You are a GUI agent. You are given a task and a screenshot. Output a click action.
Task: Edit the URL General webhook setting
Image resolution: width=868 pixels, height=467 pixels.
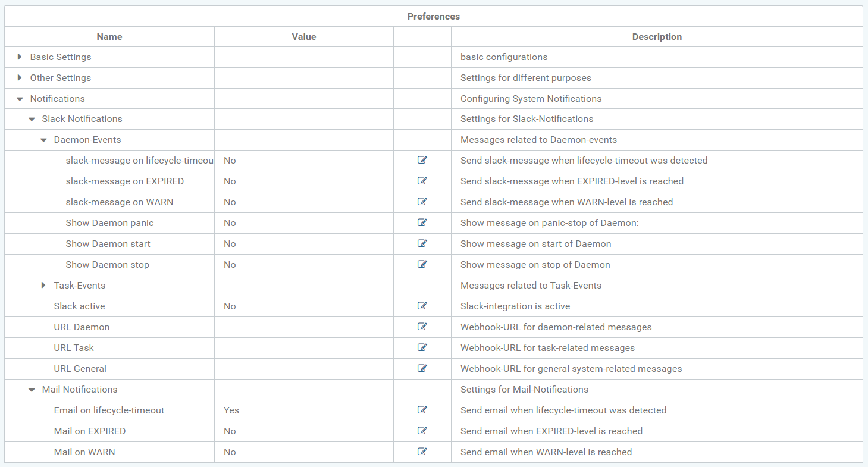422,368
